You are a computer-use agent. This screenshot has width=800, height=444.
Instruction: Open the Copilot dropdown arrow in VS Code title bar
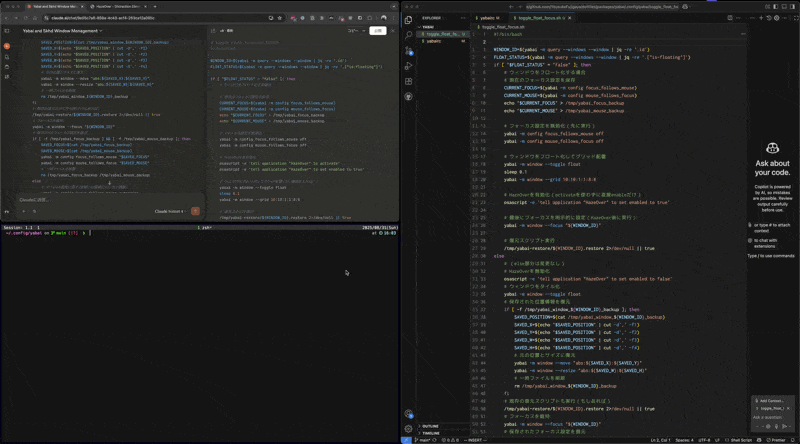pyautogui.click(x=691, y=7)
